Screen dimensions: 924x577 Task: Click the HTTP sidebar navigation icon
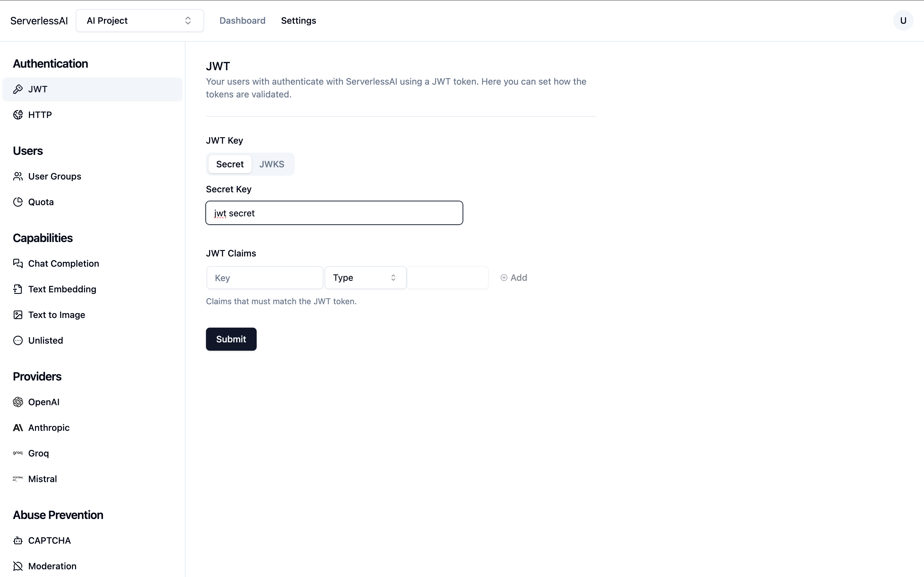19,114
